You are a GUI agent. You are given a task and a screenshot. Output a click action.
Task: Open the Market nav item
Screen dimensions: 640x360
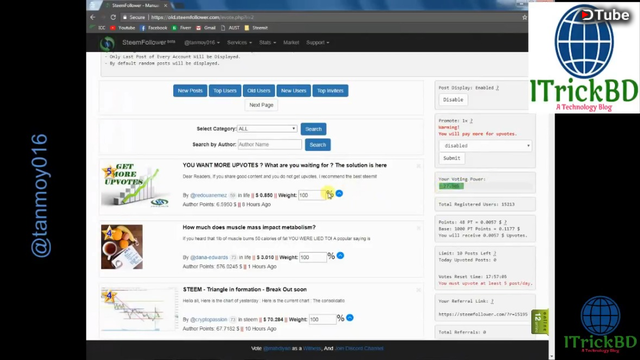coord(291,42)
